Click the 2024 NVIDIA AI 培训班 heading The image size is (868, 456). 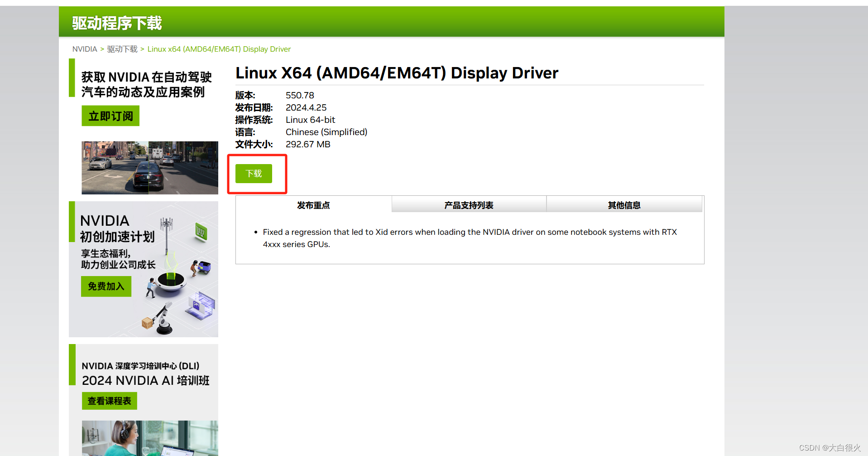145,380
